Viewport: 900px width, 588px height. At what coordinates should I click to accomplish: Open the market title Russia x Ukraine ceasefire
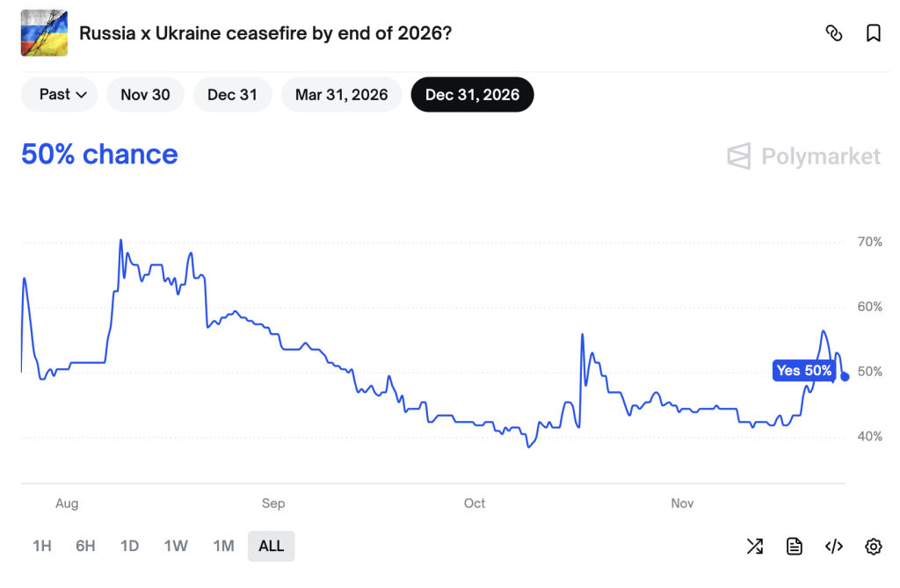pos(264,32)
